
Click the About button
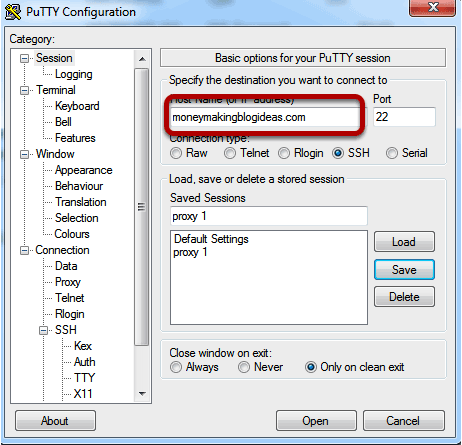[x=55, y=421]
